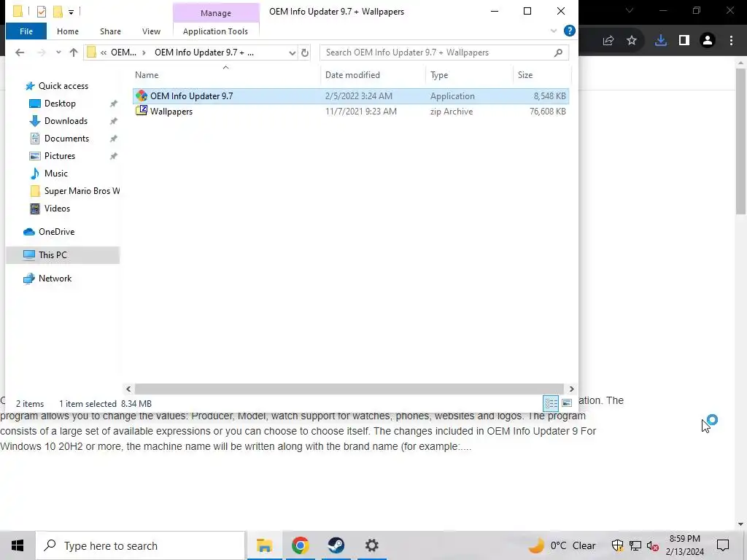The width and height of the screenshot is (747, 560).
Task: Expand the ribbon with the chevron
Action: [553, 31]
